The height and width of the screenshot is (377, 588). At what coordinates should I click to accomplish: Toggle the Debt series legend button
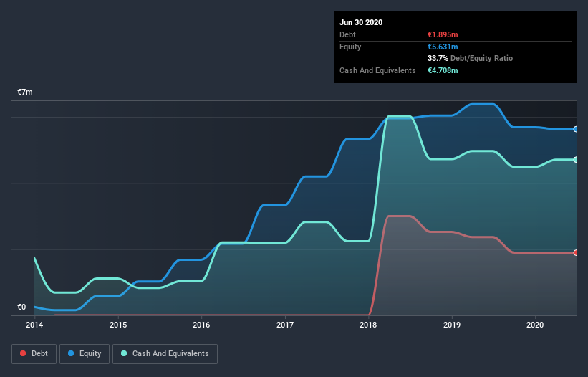tap(34, 354)
